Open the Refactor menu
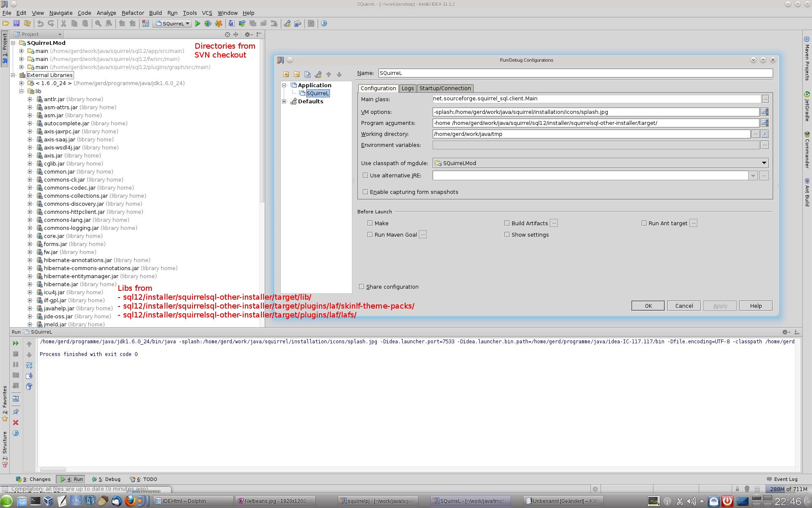 point(132,13)
